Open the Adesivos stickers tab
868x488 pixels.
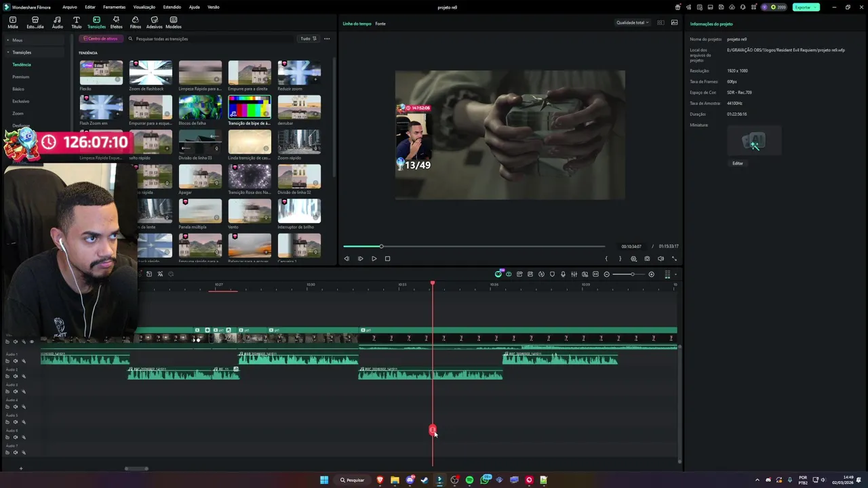(155, 22)
